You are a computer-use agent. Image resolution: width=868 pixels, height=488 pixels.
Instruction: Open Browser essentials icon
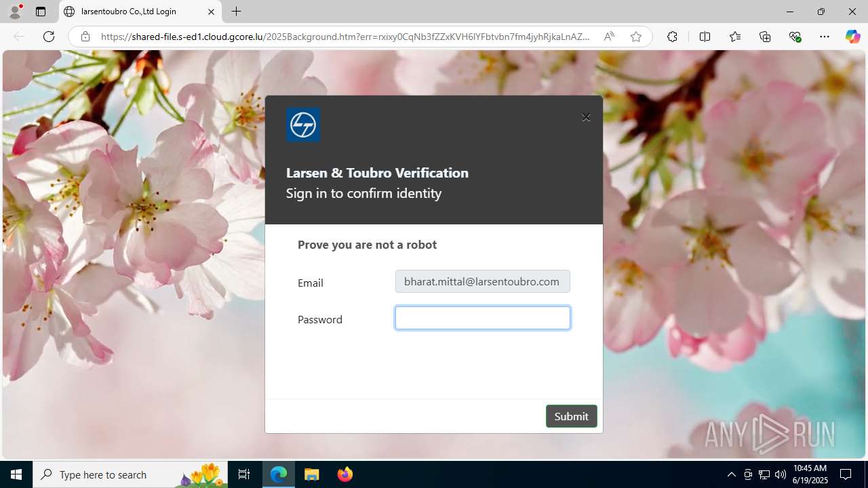(x=795, y=37)
